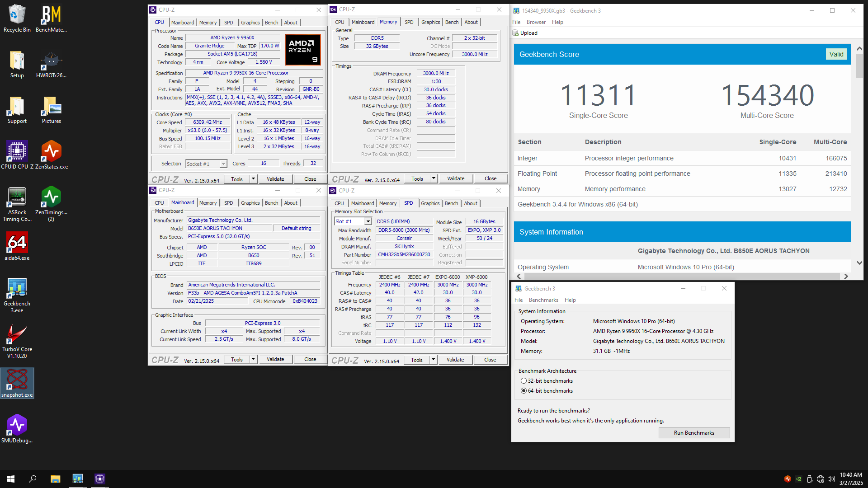Screen dimensions: 868x488
Task: Select 32-bit benchmarks radio button
Action: point(524,381)
